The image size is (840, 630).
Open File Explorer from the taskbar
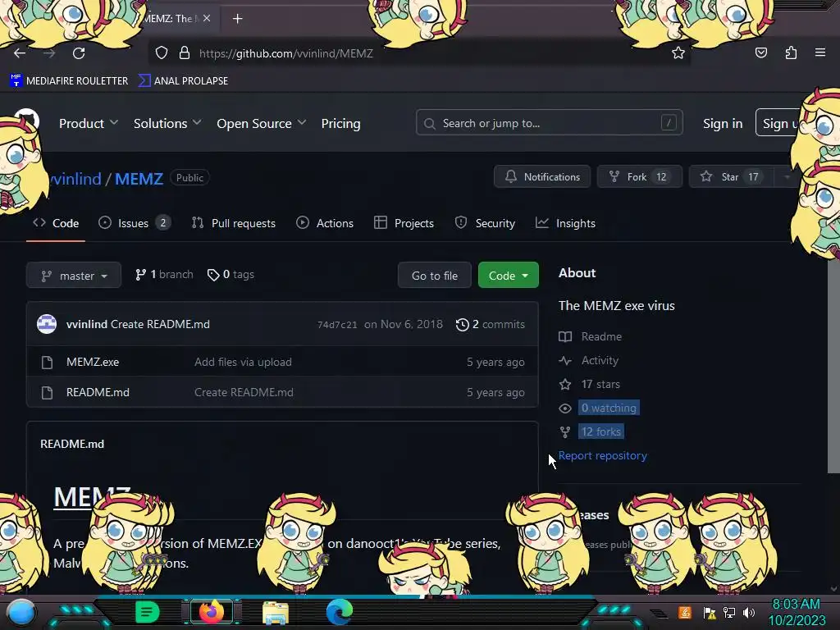pos(276,612)
